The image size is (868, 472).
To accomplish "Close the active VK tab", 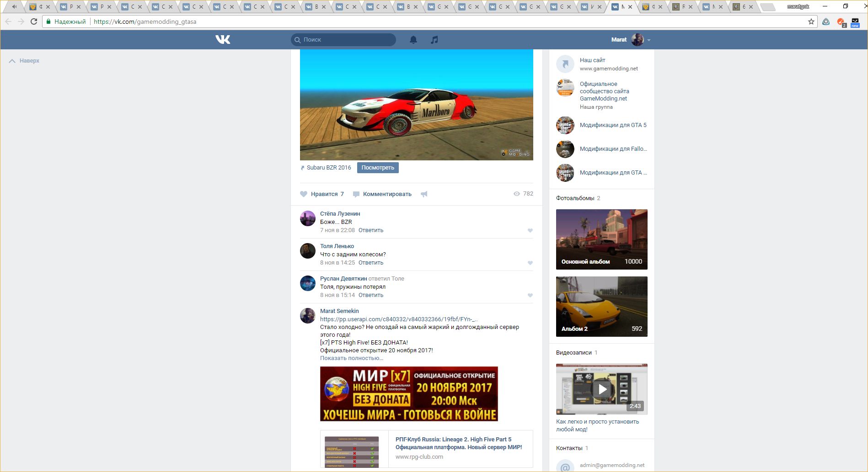I will click(x=630, y=7).
